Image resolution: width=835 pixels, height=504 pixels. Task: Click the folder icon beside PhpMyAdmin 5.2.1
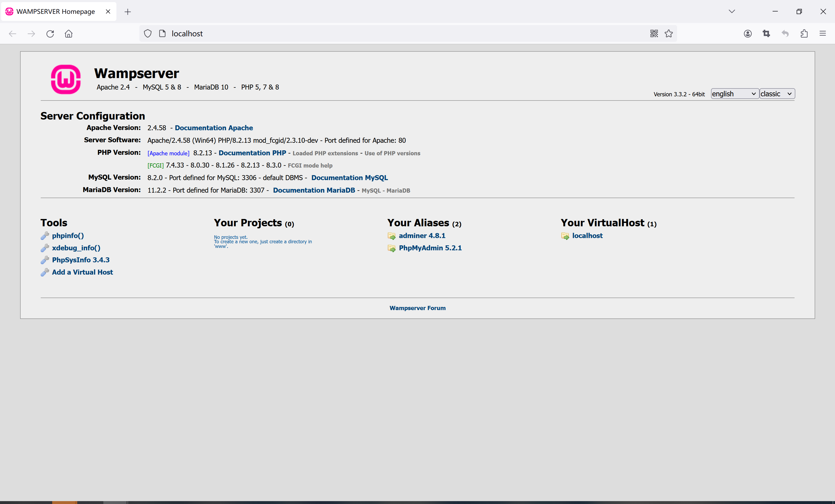pyautogui.click(x=392, y=248)
